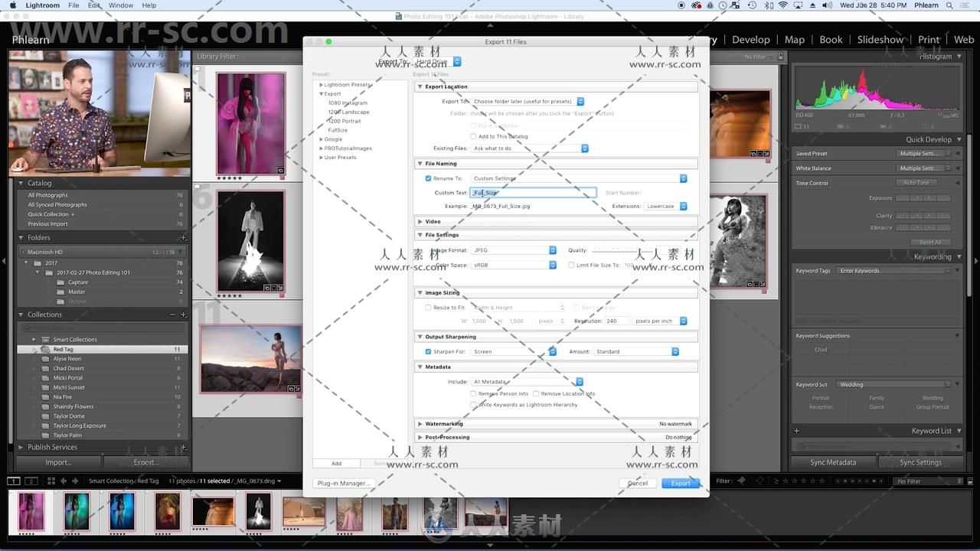This screenshot has width=980, height=551.
Task: Go back with the left arrow in filmstrip bar
Action: pos(63,481)
